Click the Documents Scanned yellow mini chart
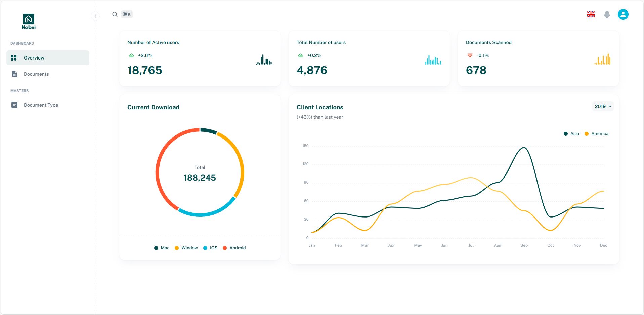Image resolution: width=644 pixels, height=315 pixels. [x=602, y=60]
